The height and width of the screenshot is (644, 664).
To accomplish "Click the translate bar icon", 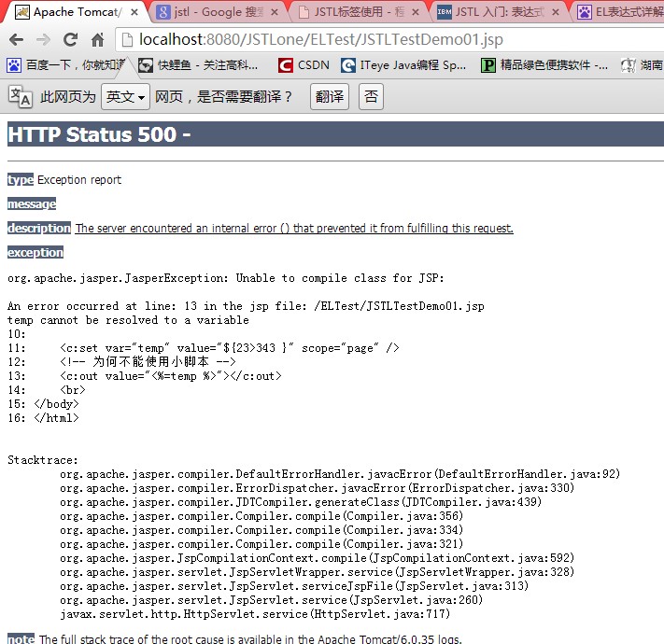I will coord(20,97).
